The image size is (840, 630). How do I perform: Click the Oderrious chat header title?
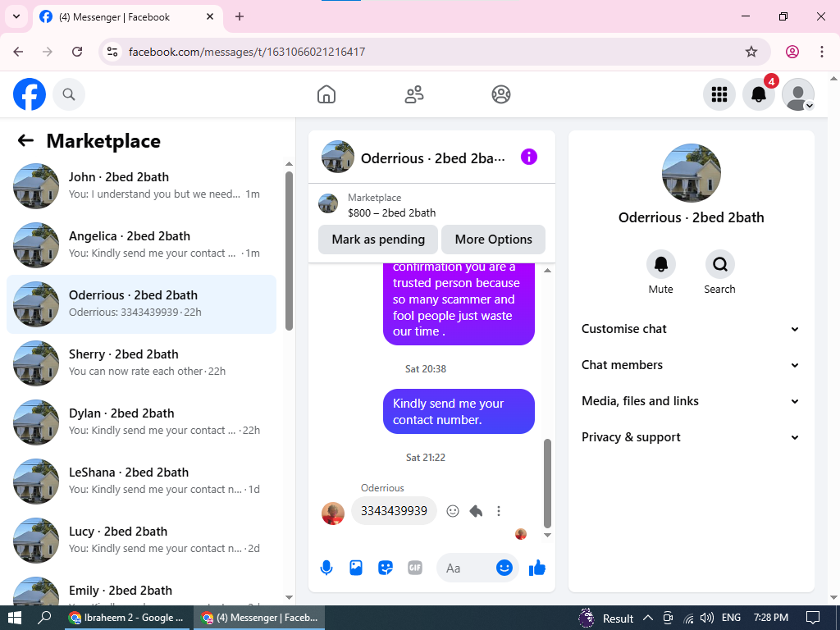click(x=433, y=158)
